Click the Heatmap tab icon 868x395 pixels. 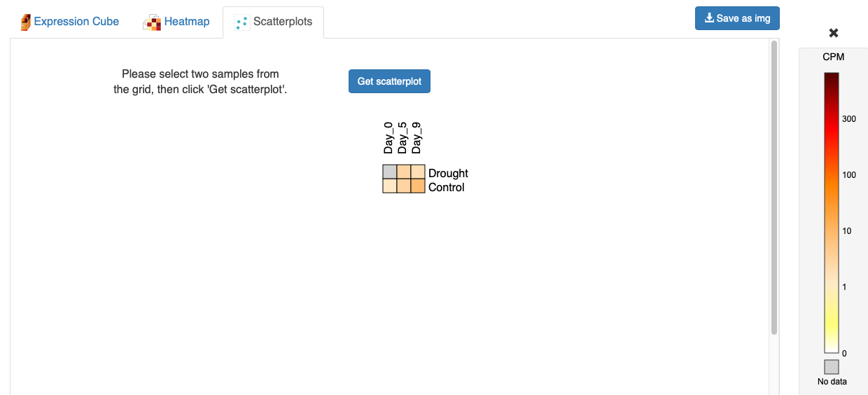click(x=152, y=22)
